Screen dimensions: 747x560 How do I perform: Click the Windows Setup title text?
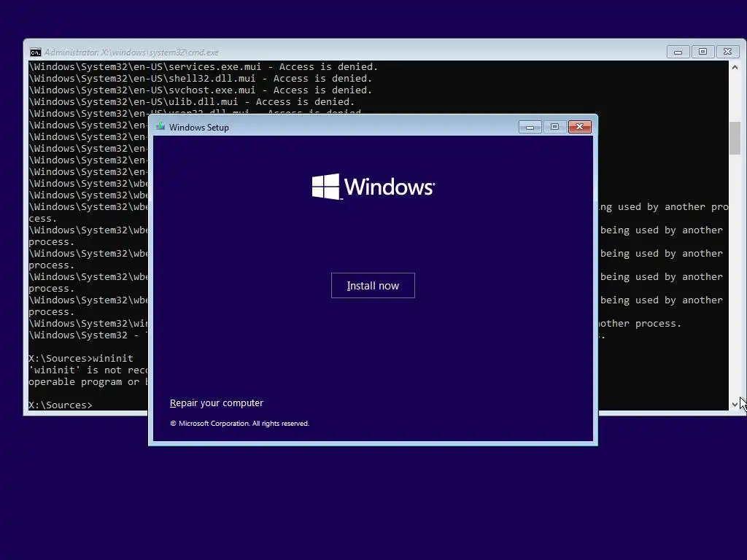pyautogui.click(x=199, y=127)
